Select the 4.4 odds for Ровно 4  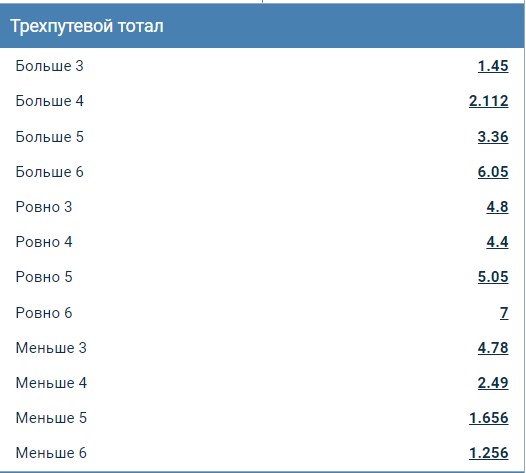(497, 242)
